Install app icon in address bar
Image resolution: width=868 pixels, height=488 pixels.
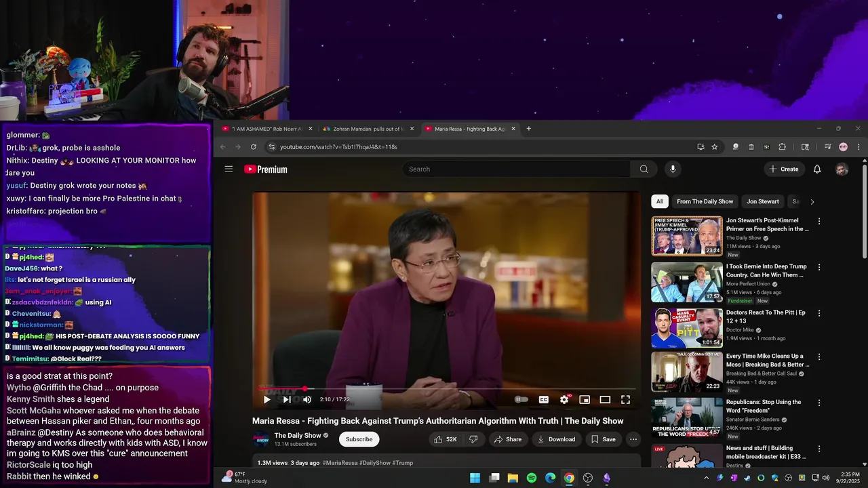pyautogui.click(x=701, y=146)
